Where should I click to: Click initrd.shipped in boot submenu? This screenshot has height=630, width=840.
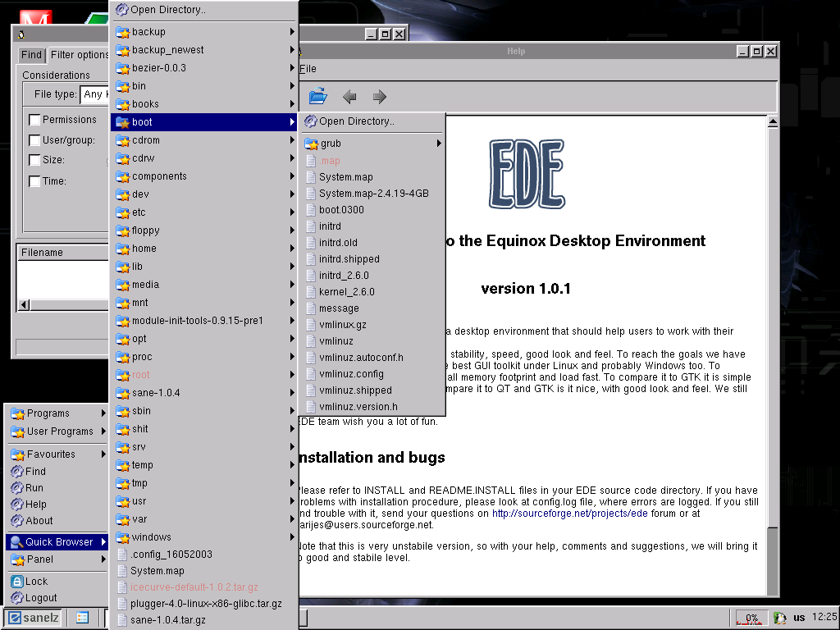tap(372, 259)
